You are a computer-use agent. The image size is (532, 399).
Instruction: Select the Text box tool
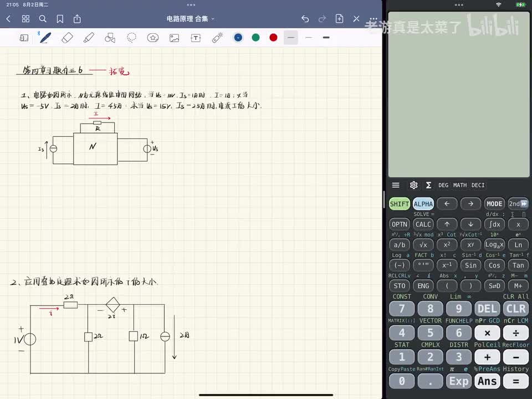196,38
